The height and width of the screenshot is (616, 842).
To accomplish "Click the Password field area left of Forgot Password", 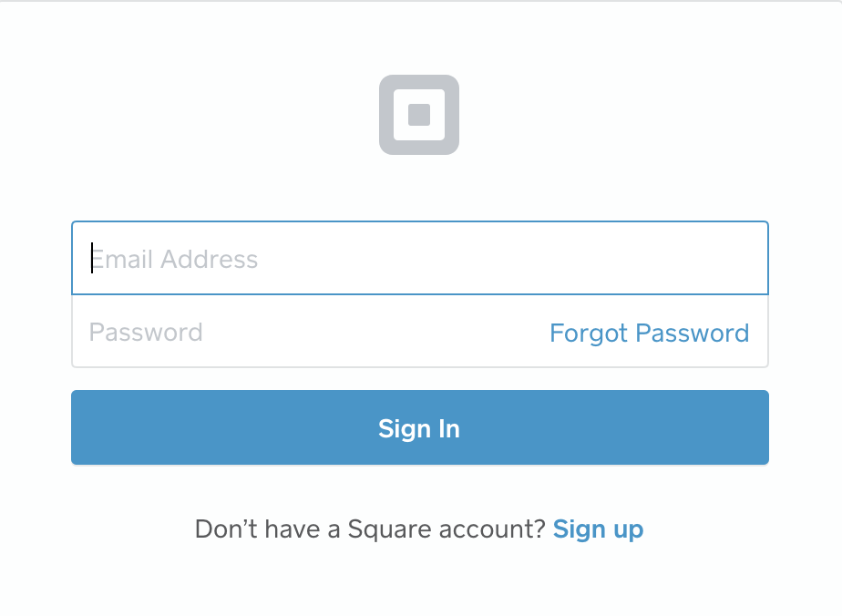I will click(375, 332).
